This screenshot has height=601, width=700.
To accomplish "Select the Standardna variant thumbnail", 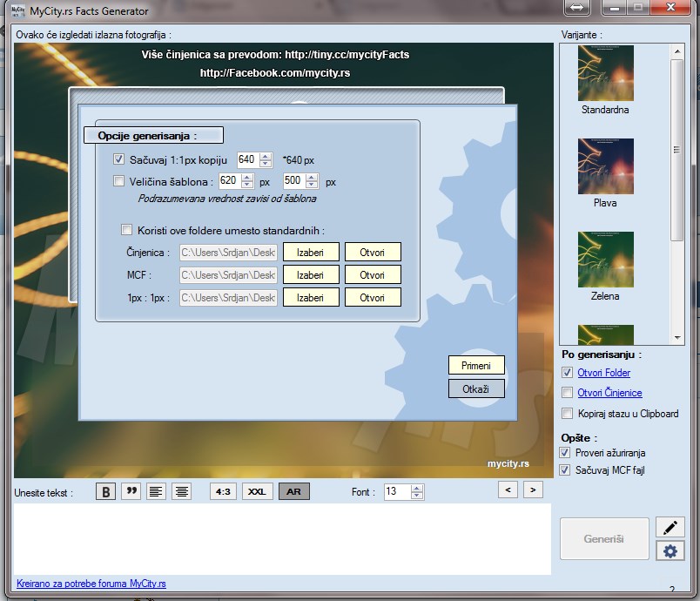I will [x=606, y=73].
